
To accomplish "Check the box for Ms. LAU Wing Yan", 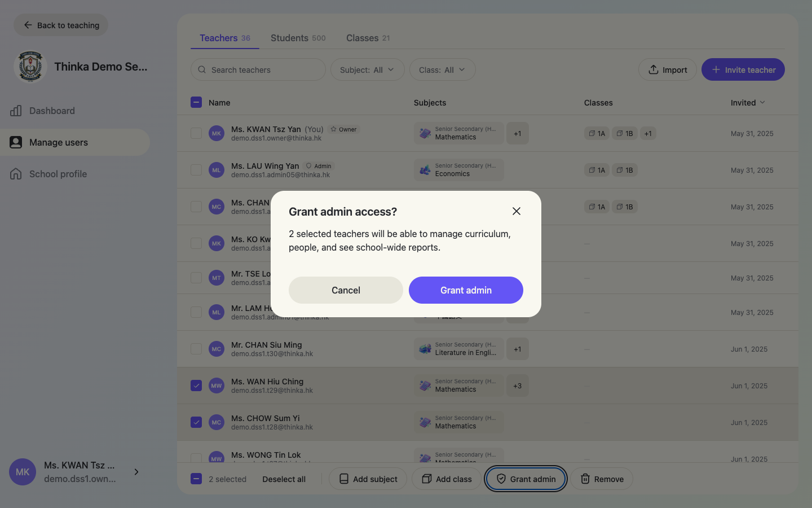I will (196, 170).
